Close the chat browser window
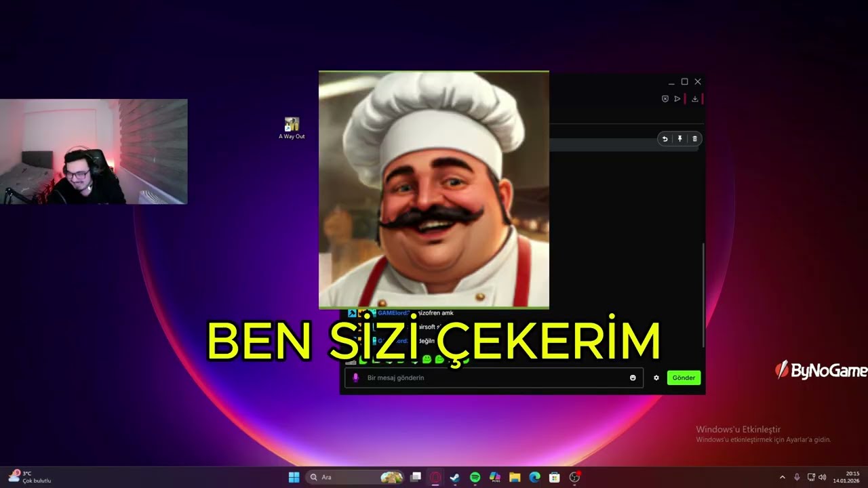868x488 pixels. pyautogui.click(x=698, y=82)
